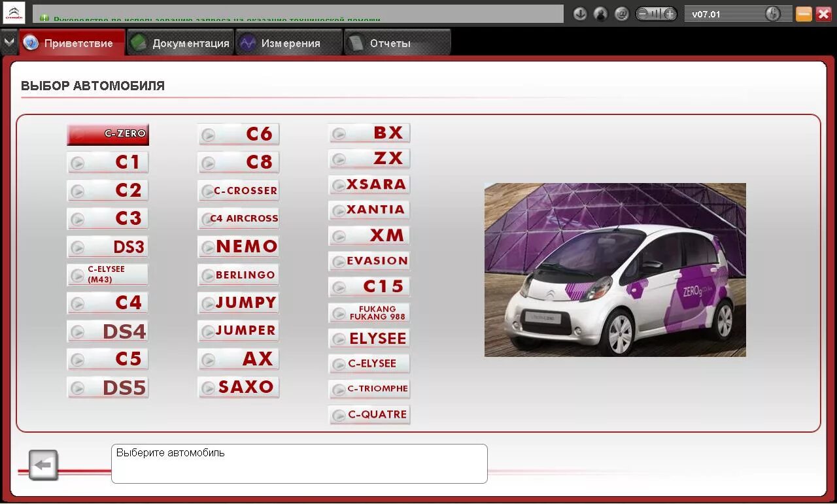Click the top message bar with Руководство text
Screen dimensions: 837x504
298,14
